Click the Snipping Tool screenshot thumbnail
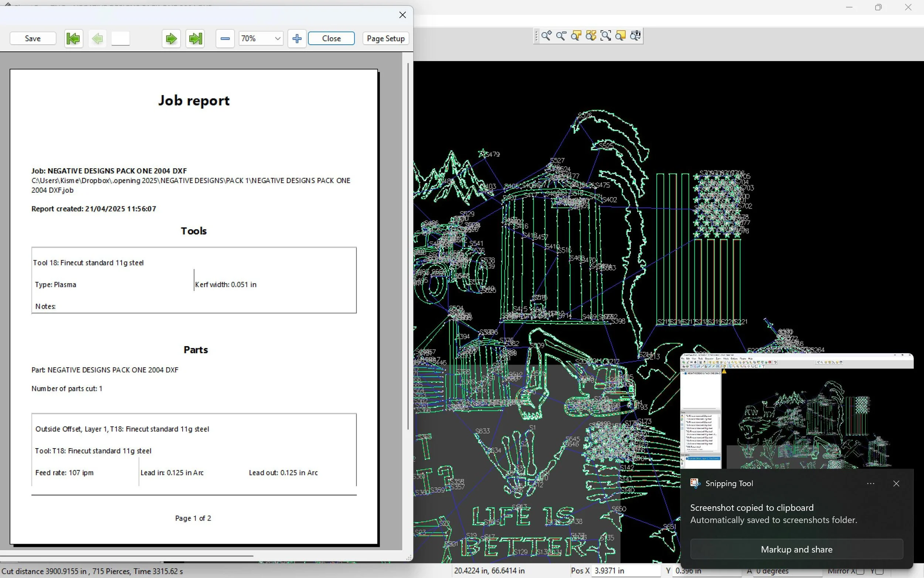The height and width of the screenshot is (578, 924). [796, 411]
